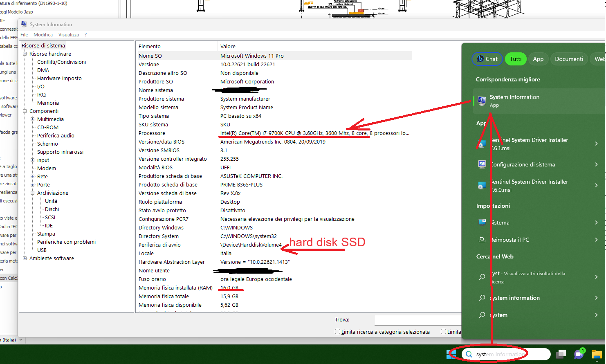Select the Schermo tree item

[47, 144]
